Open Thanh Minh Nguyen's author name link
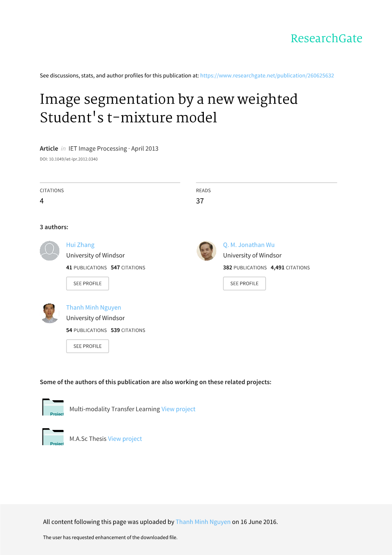Image resolution: width=392 pixels, height=555 pixels. click(x=94, y=307)
